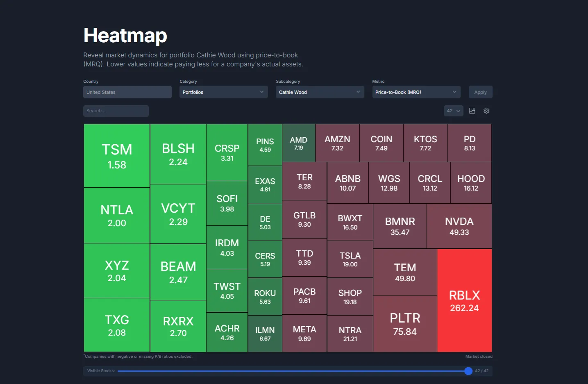Click the META tile

point(304,333)
